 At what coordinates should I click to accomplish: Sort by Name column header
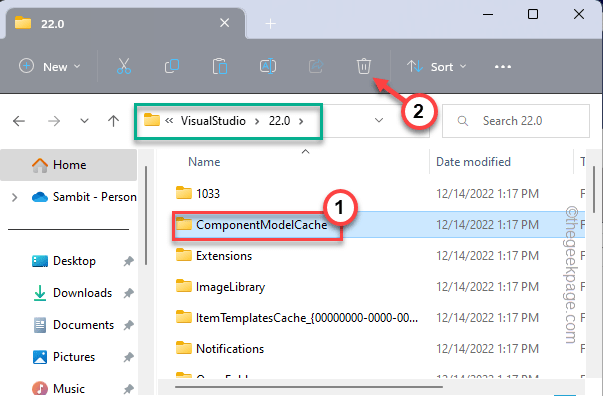[204, 161]
